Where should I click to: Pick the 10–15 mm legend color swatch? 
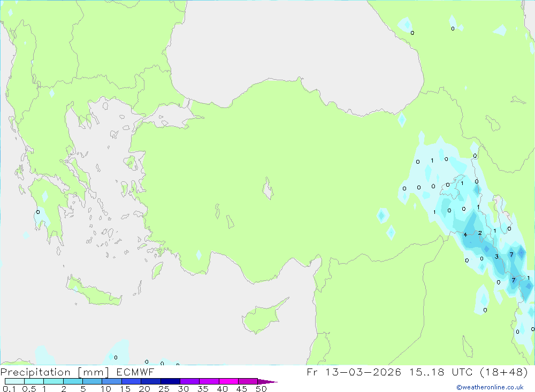(112, 381)
